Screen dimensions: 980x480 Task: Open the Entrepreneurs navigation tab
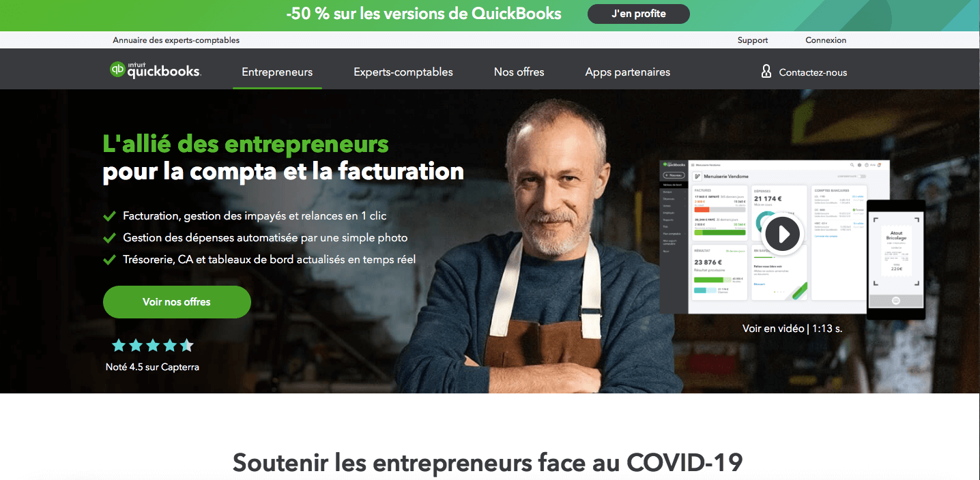point(277,72)
